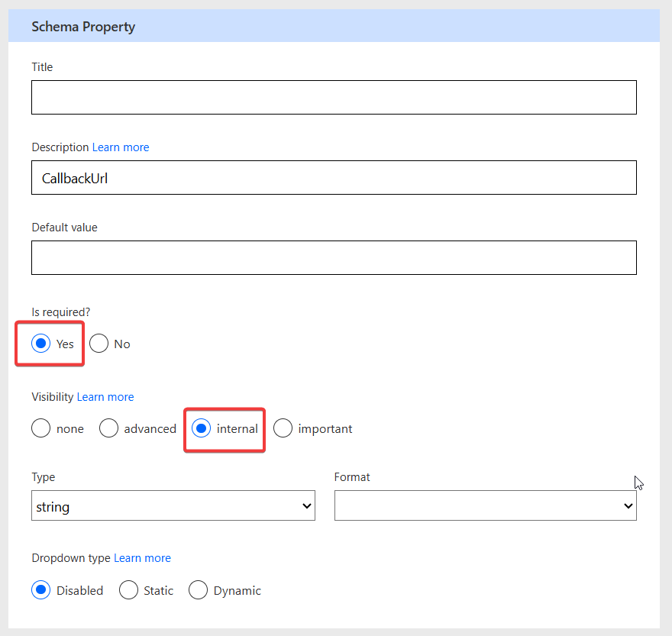Select Yes for Is required
Screen dimensions: 672x636
click(x=41, y=344)
